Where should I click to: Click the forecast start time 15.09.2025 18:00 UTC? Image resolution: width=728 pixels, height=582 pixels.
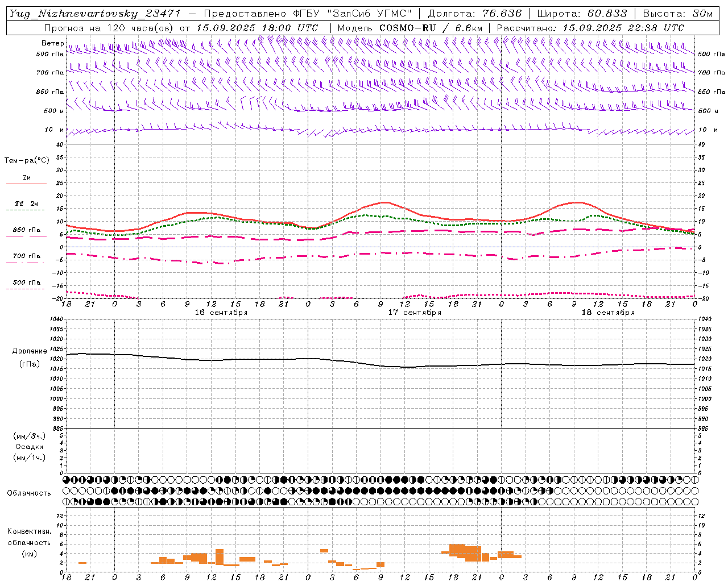(x=257, y=28)
